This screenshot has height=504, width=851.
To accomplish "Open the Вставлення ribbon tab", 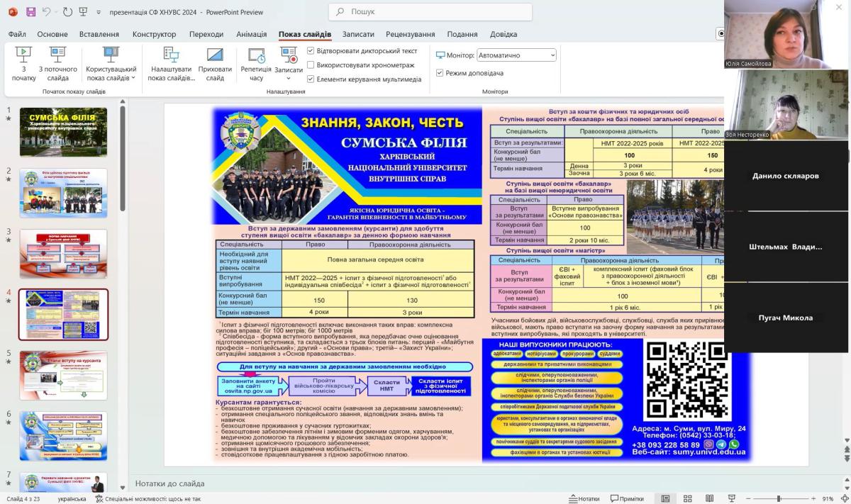I will tap(99, 34).
